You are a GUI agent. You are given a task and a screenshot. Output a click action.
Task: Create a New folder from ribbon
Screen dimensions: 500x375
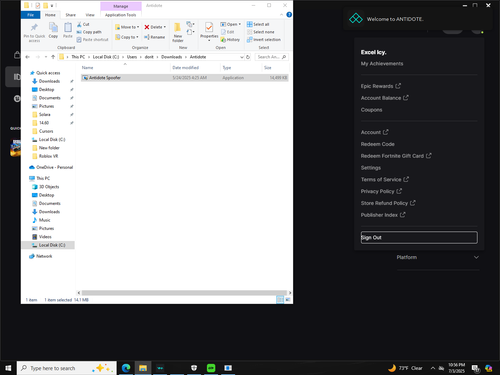178,32
